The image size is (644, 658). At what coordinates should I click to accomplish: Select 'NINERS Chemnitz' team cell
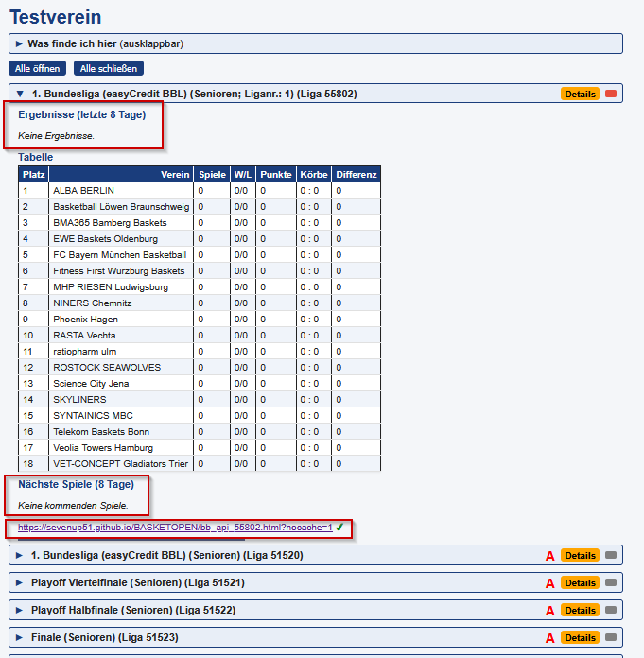121,303
